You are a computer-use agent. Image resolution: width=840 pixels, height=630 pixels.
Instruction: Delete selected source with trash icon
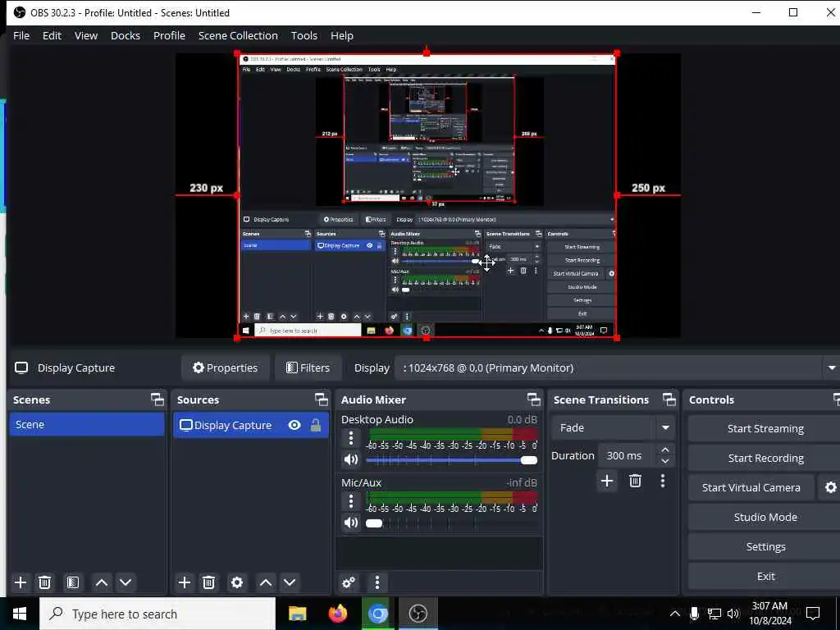pyautogui.click(x=209, y=582)
